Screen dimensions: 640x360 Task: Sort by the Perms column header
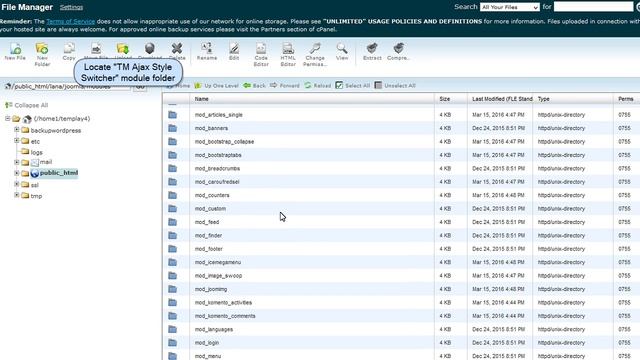click(x=626, y=99)
